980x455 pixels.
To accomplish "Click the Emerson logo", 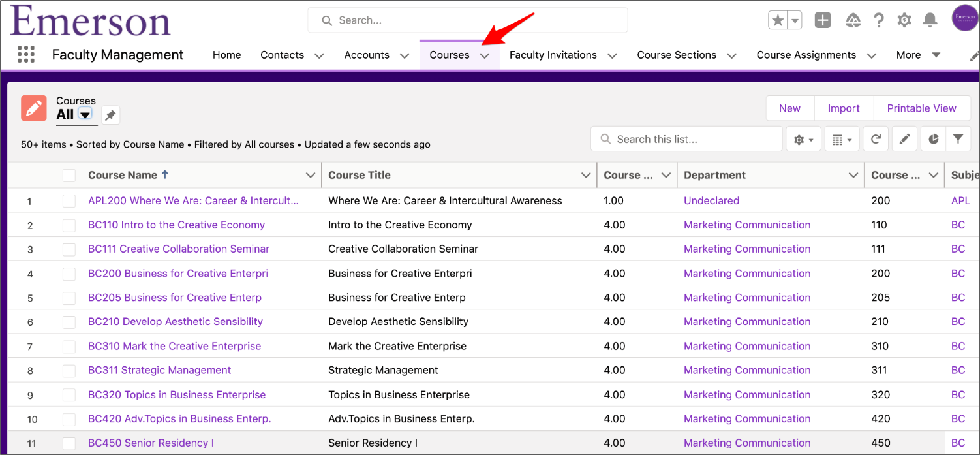I will 91,20.
